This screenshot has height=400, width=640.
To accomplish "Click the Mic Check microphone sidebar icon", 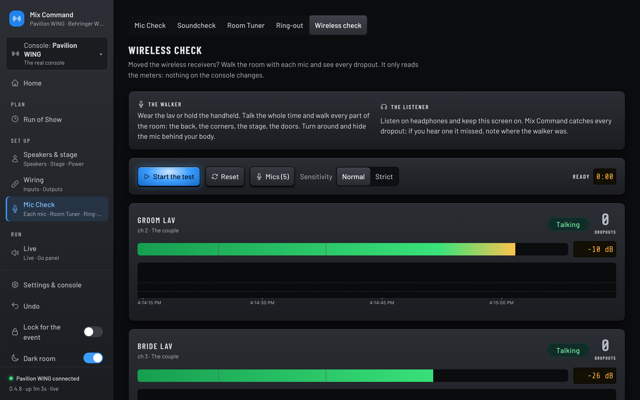I will click(15, 209).
